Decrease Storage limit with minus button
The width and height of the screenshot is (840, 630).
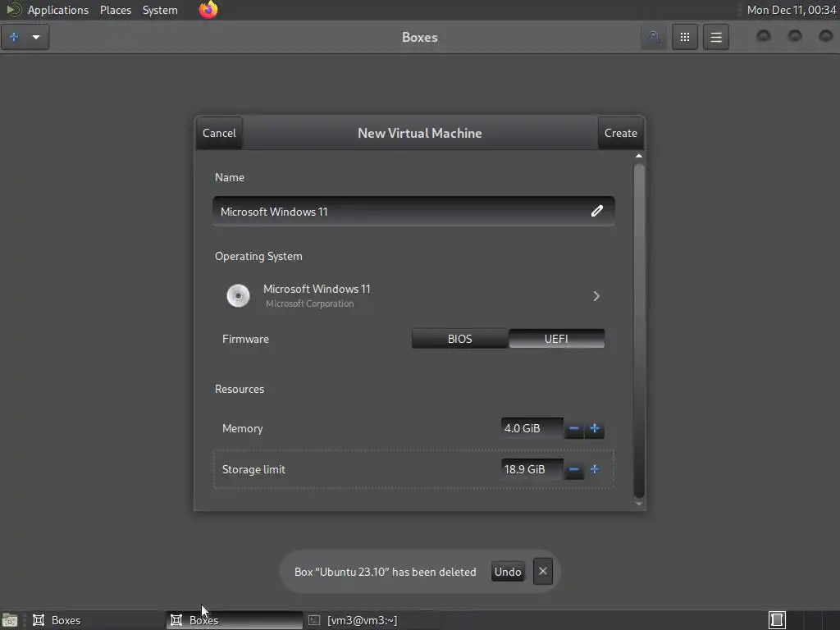(573, 469)
